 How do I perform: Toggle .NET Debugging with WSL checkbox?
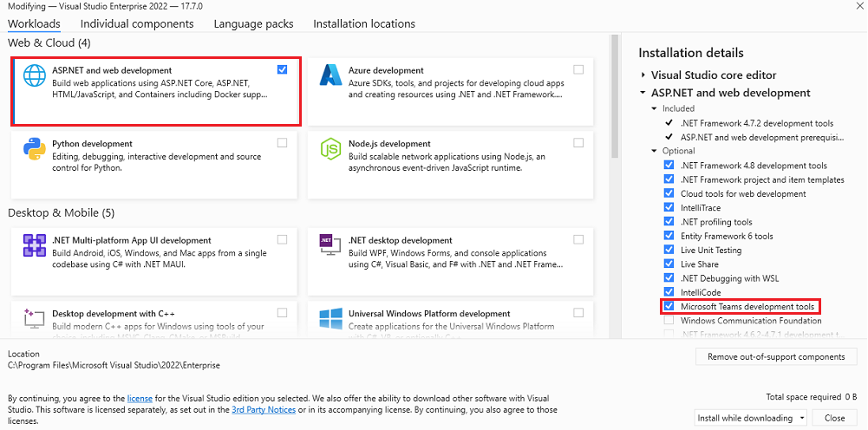[x=669, y=278]
